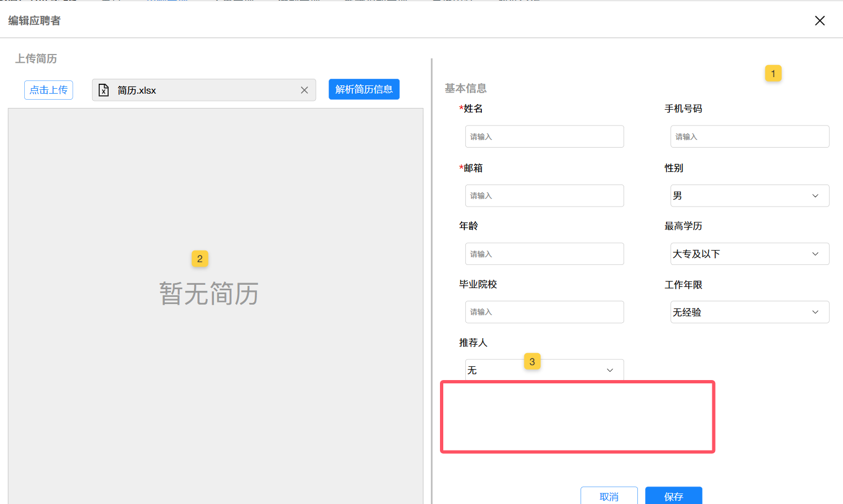
Task: Expand the 最高学历 dropdown
Action: coord(749,254)
